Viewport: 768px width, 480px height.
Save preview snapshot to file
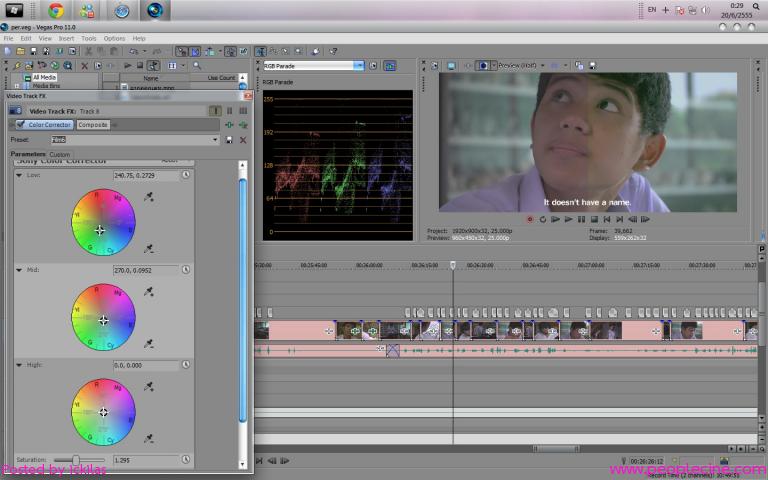coord(592,65)
